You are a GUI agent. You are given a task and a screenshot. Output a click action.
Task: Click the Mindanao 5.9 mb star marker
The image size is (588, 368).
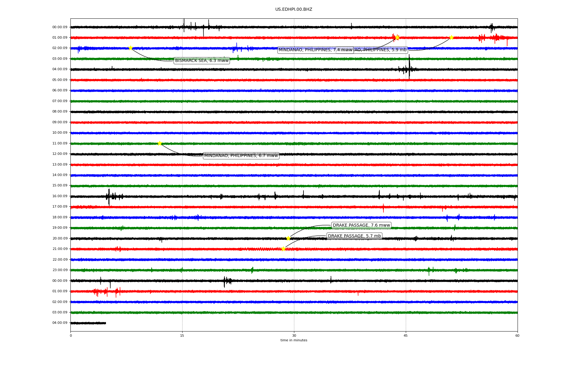pos(451,37)
